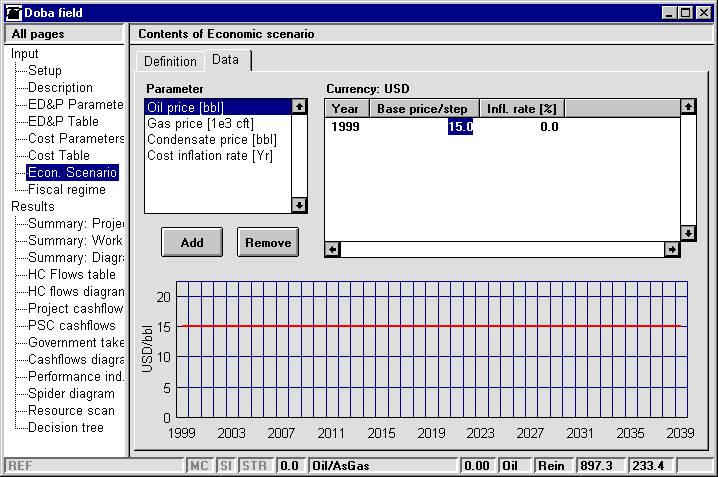The image size is (718, 477).
Task: Select the Econ. Scenario page
Action: tap(72, 173)
